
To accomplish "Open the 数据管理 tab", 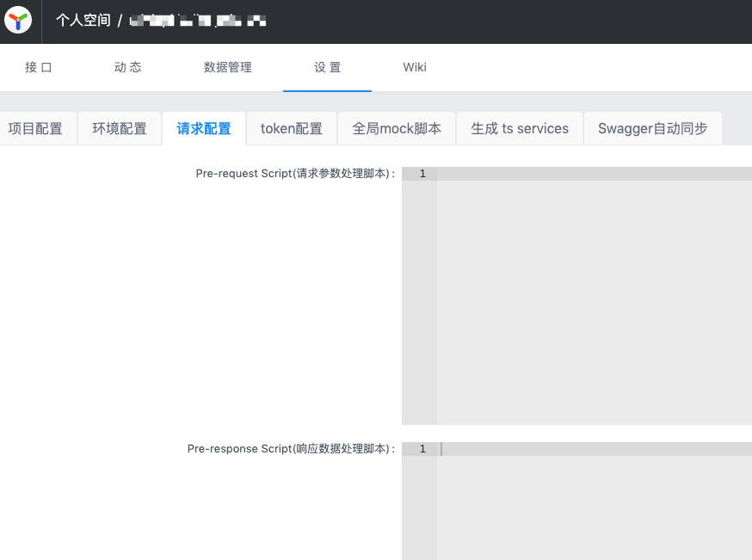I will pyautogui.click(x=227, y=67).
